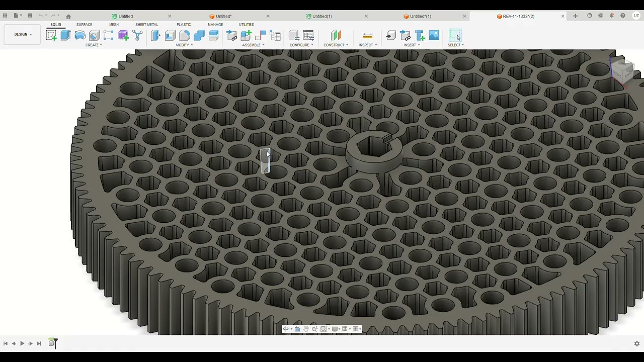The width and height of the screenshot is (644, 362).
Task: Select the Shell tool
Action: click(170, 35)
